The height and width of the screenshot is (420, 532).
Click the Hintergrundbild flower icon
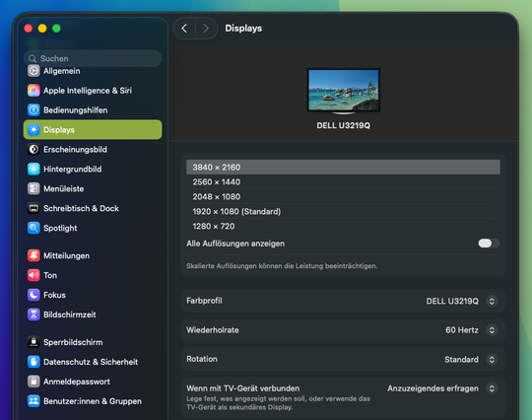click(33, 170)
